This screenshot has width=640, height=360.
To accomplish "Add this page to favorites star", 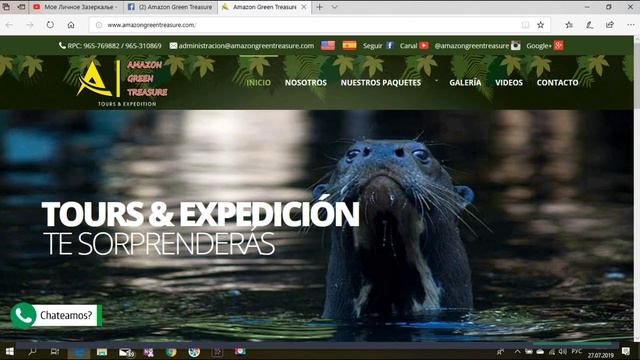I will 540,25.
